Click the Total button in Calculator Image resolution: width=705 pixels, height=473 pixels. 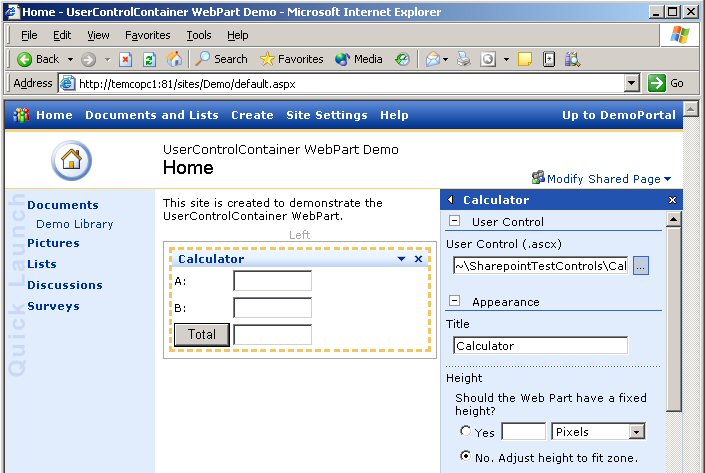202,335
